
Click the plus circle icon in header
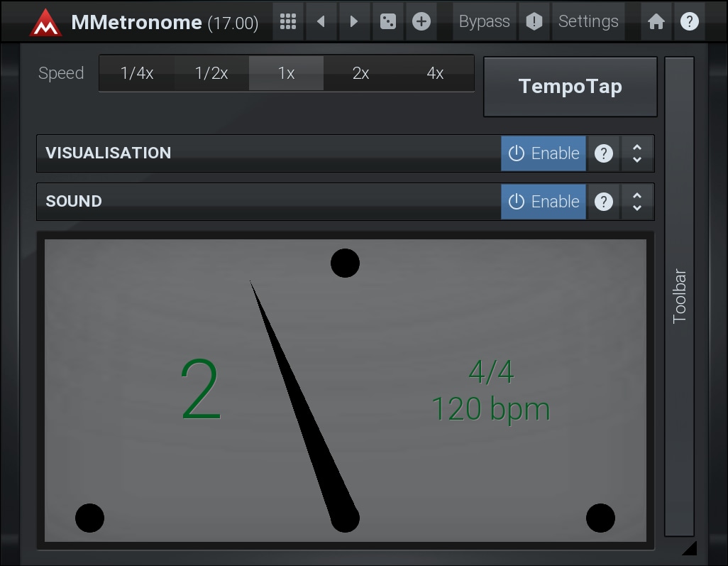coord(421,21)
